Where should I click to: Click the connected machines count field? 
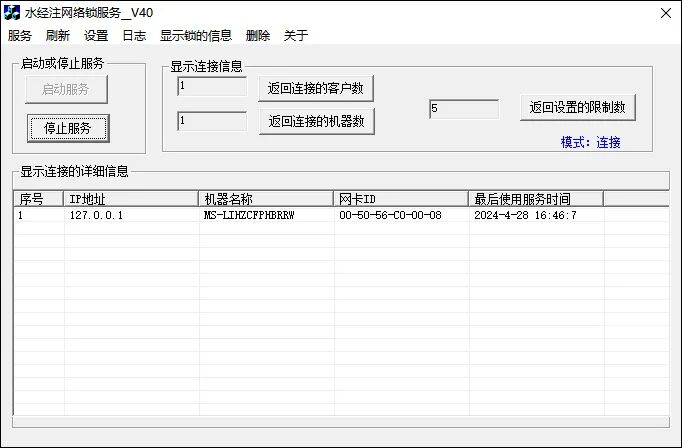[212, 121]
